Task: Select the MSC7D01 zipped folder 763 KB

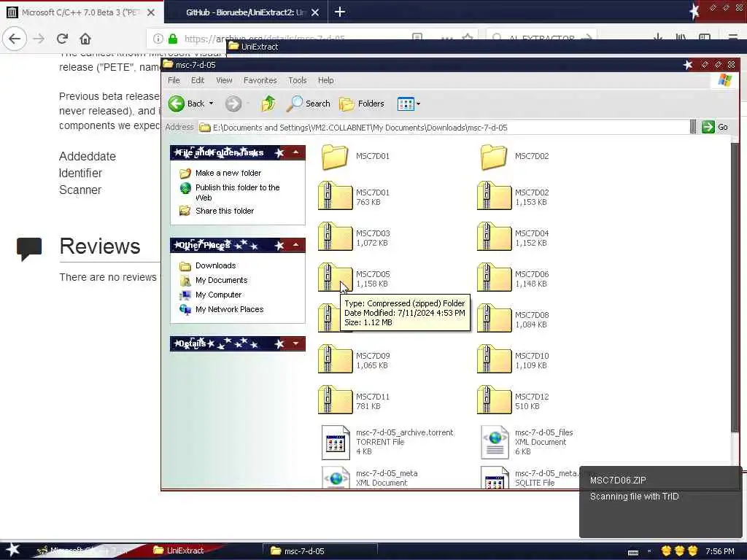Action: (x=355, y=197)
